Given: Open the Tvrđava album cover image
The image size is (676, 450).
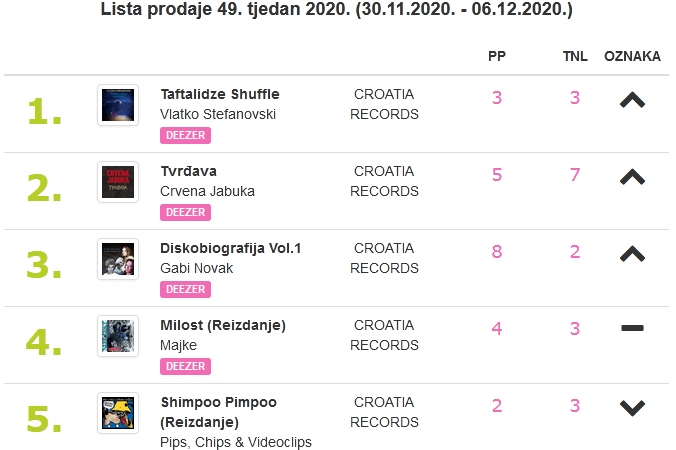Looking at the screenshot, I should tap(117, 182).
